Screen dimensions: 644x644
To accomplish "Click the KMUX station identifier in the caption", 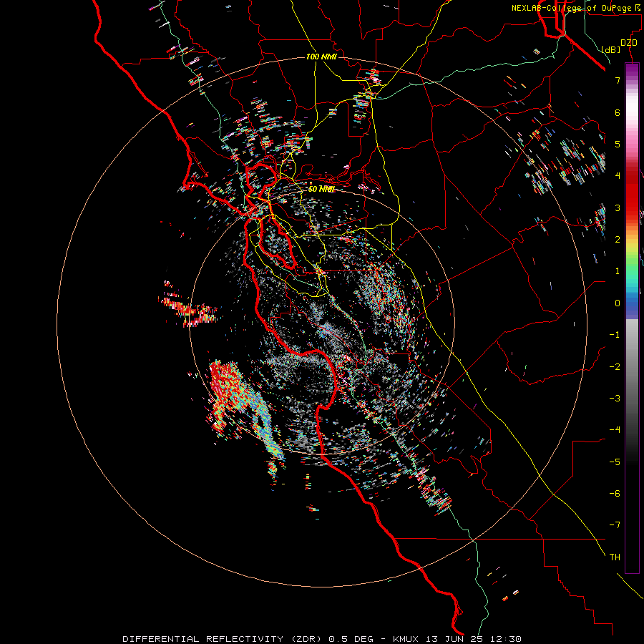I will pos(406,639).
